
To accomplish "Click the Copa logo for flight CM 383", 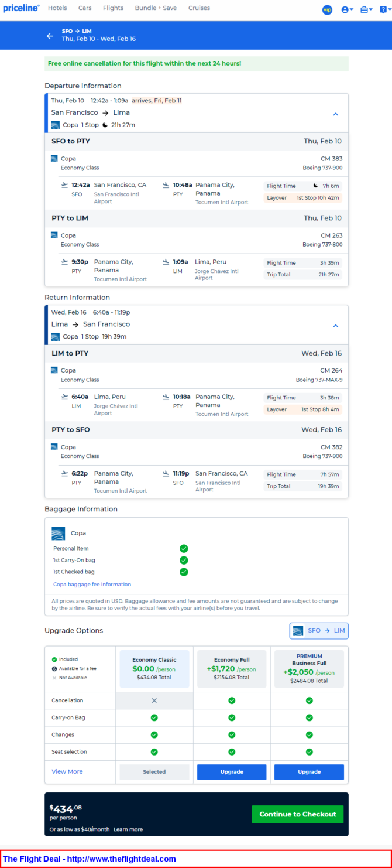I will click(x=54, y=158).
